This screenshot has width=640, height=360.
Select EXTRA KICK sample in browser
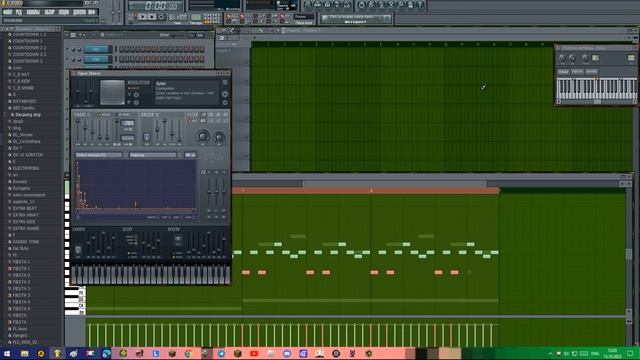(x=24, y=222)
